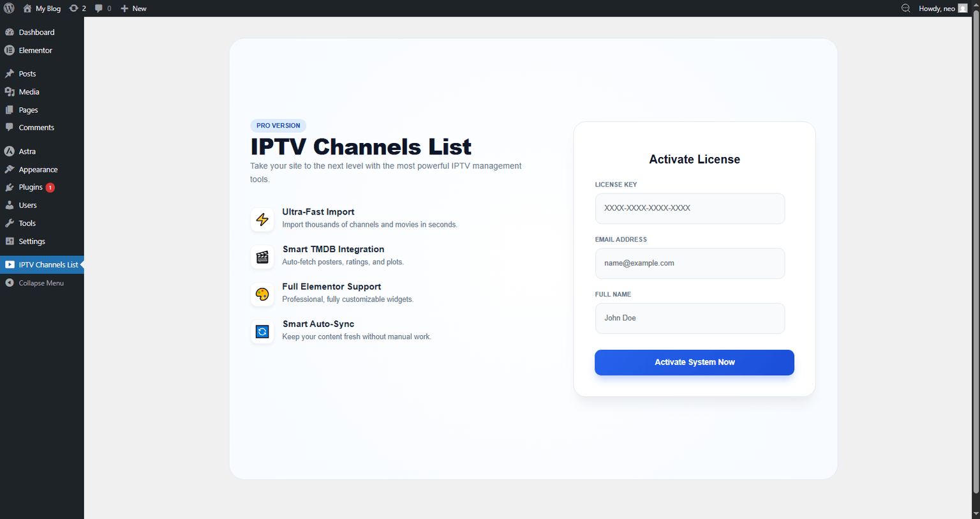Open the Tools menu
This screenshot has width=980, height=519.
coord(42,223)
